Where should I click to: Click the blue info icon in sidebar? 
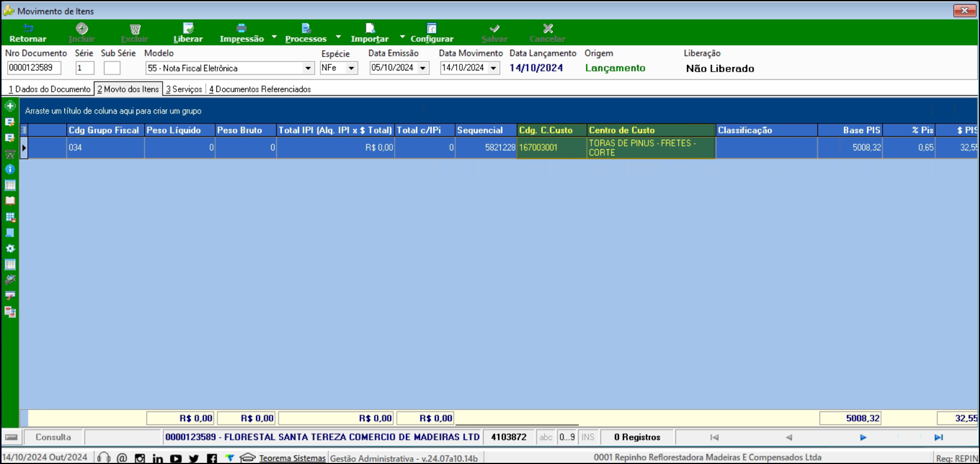coord(10,169)
